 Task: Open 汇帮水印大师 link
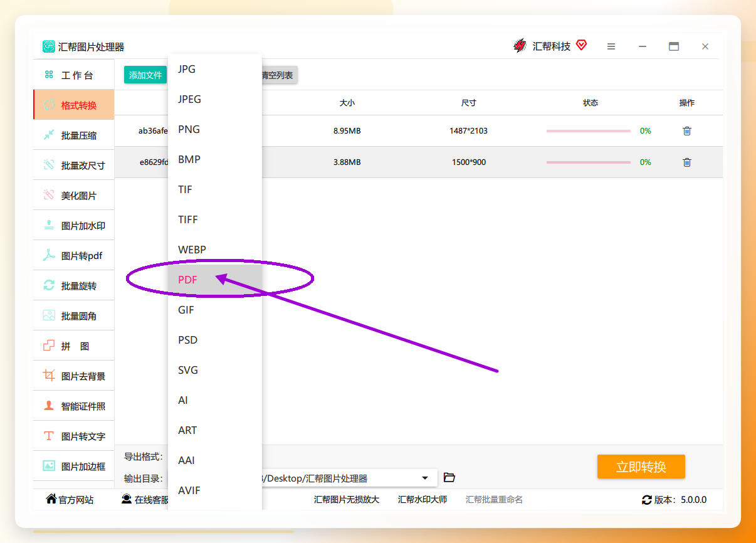point(423,500)
